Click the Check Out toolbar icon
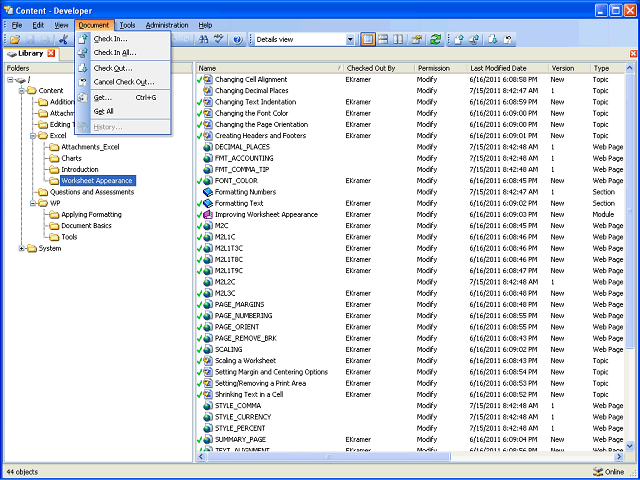The width and height of the screenshot is (640, 480). point(493,40)
